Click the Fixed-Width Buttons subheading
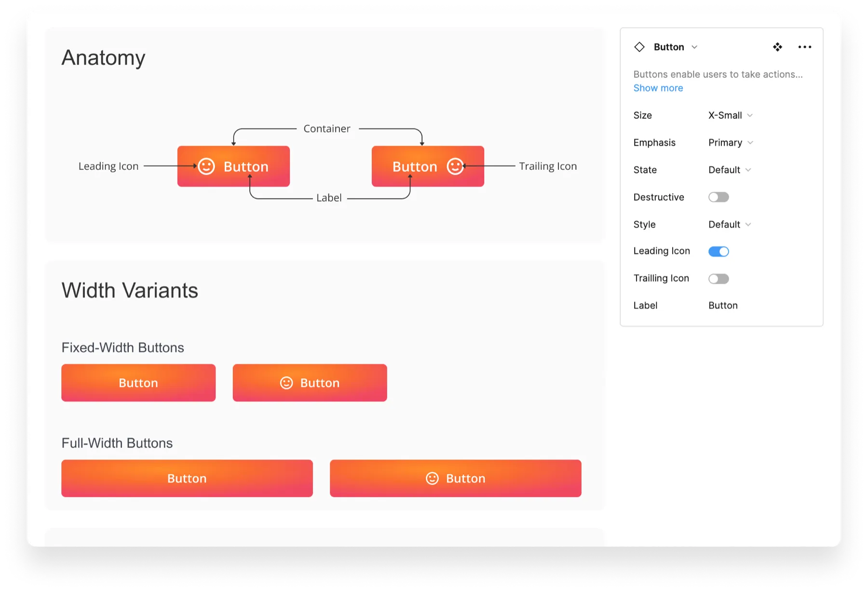Screen dimensions: 868x591 123,348
